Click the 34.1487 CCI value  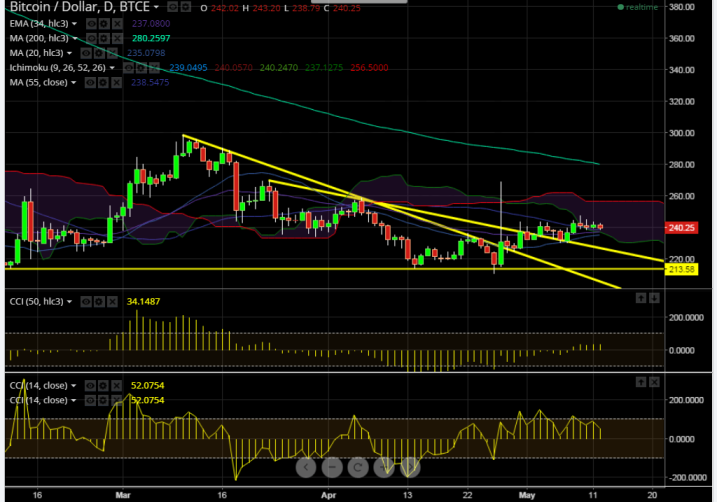tap(143, 302)
